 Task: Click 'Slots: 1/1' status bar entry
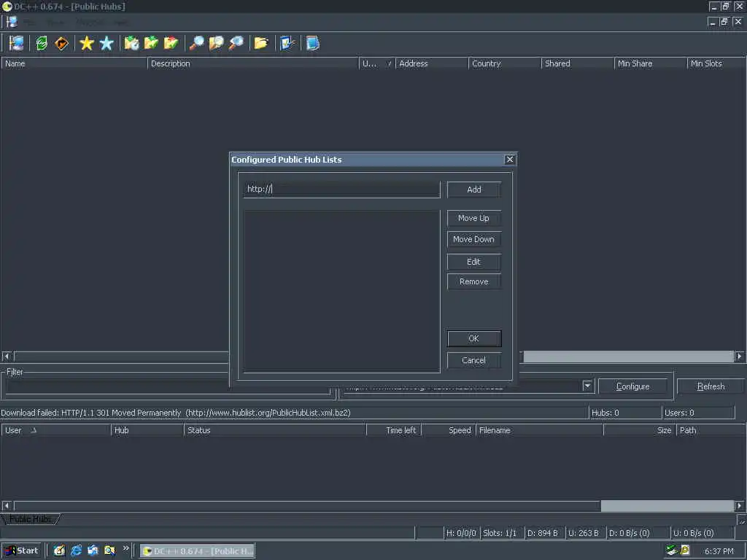click(x=500, y=533)
